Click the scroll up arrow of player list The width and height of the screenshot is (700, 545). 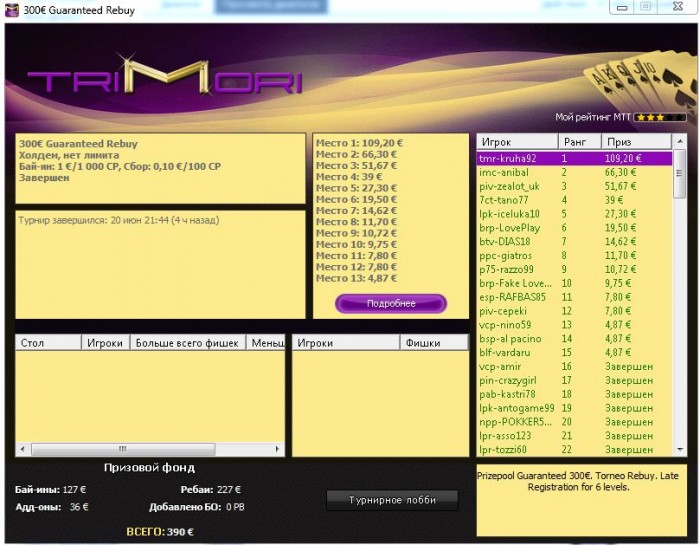(x=679, y=141)
